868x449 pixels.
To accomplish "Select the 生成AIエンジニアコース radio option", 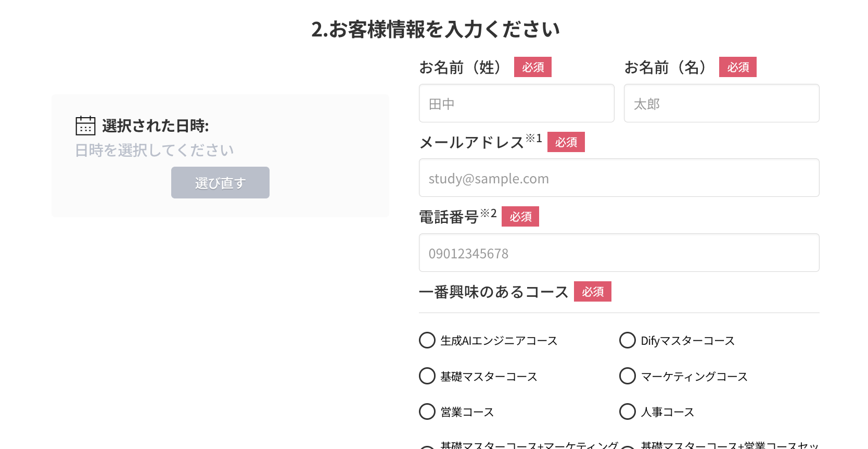I will 427,340.
